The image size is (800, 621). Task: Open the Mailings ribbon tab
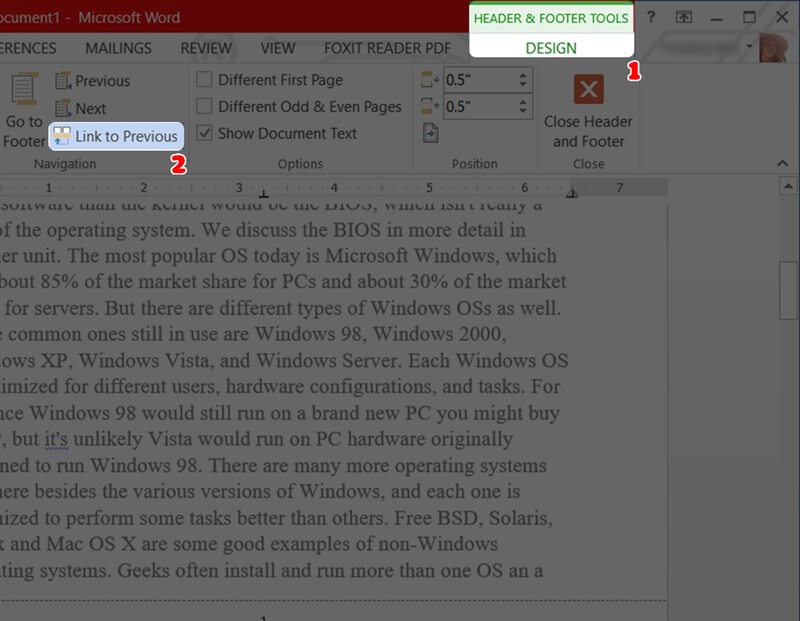[118, 48]
